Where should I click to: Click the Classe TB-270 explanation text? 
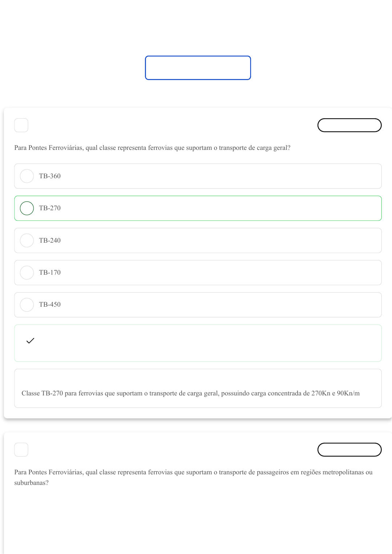tap(190, 393)
